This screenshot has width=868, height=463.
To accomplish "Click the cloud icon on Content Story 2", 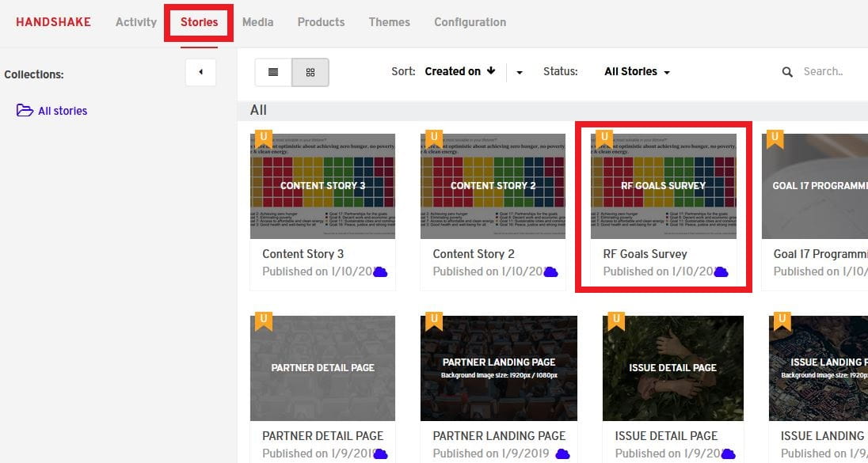I will coord(550,271).
